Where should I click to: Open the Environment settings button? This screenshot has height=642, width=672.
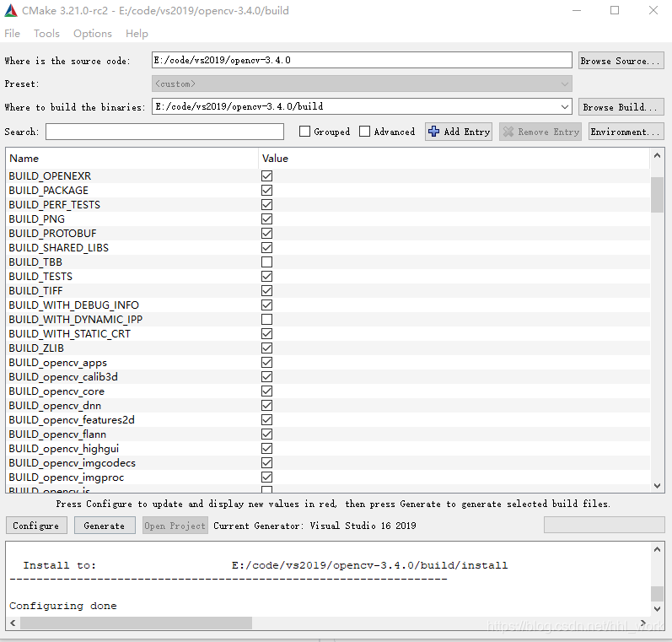pyautogui.click(x=626, y=132)
